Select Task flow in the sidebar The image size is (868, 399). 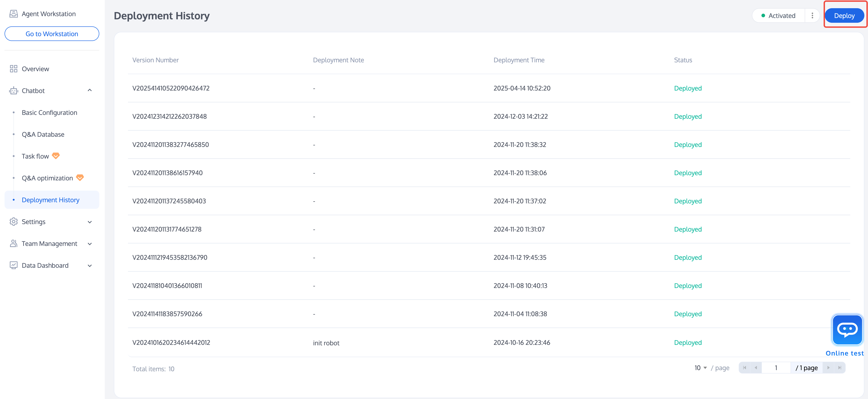pyautogui.click(x=35, y=156)
